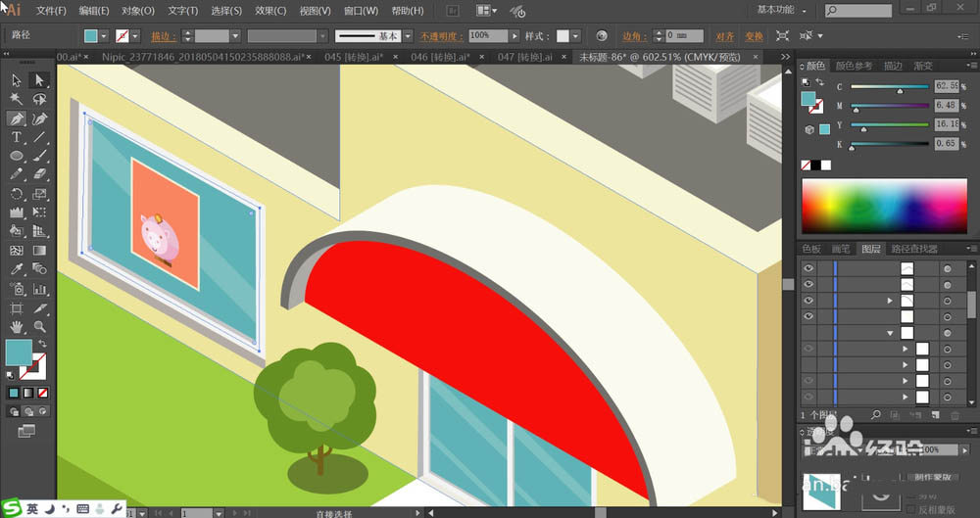Select the Pencil tool
Screen dimensions: 980x518
tap(17, 174)
